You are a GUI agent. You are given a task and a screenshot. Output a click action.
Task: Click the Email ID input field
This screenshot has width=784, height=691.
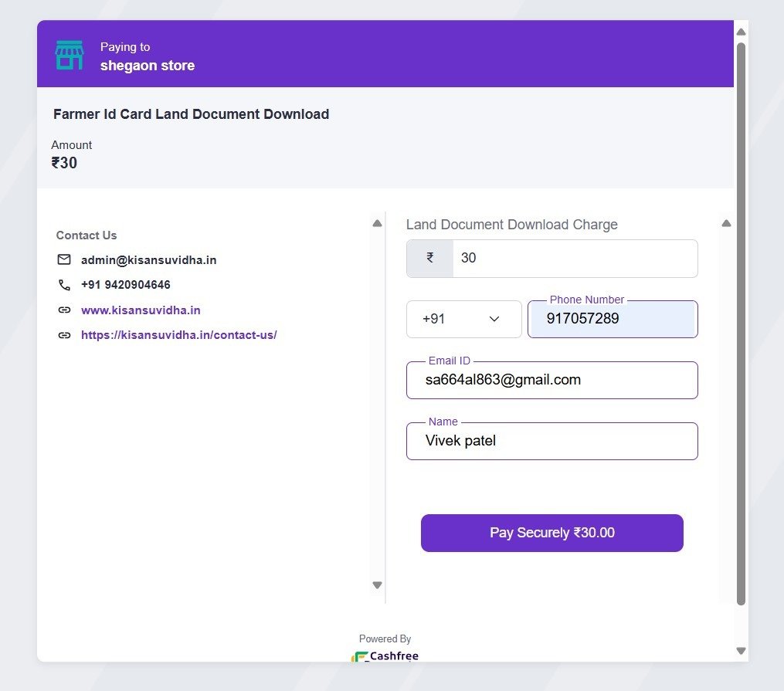(552, 380)
